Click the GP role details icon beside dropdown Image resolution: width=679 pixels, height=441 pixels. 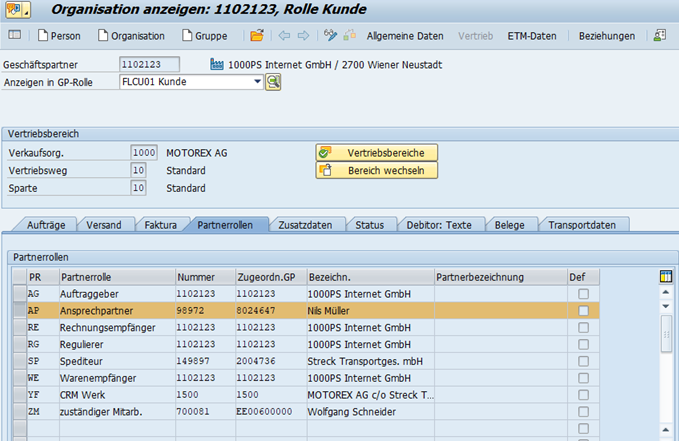click(x=273, y=82)
